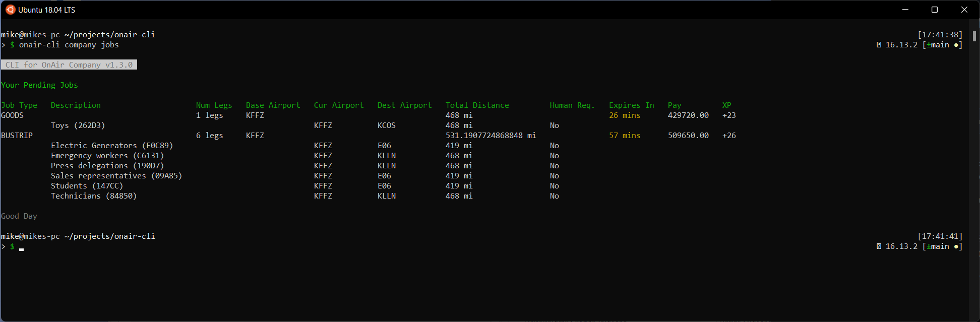Click 'Technicians (84850)' description

point(94,196)
